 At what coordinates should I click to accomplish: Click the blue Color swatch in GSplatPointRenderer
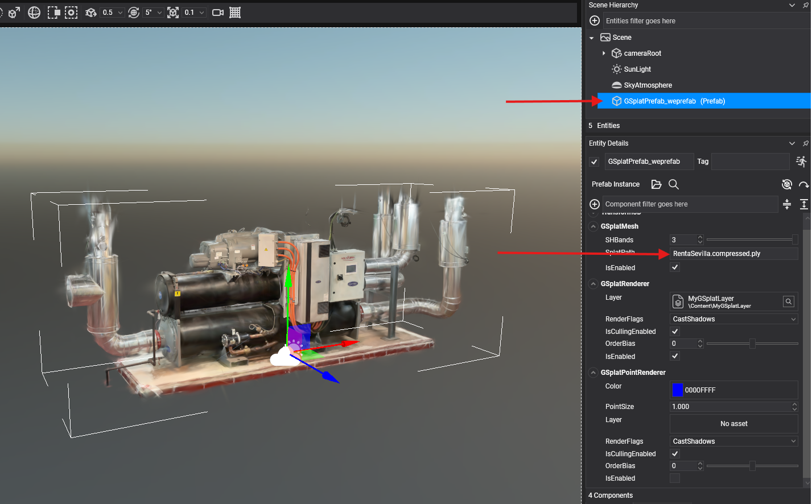[x=677, y=390]
